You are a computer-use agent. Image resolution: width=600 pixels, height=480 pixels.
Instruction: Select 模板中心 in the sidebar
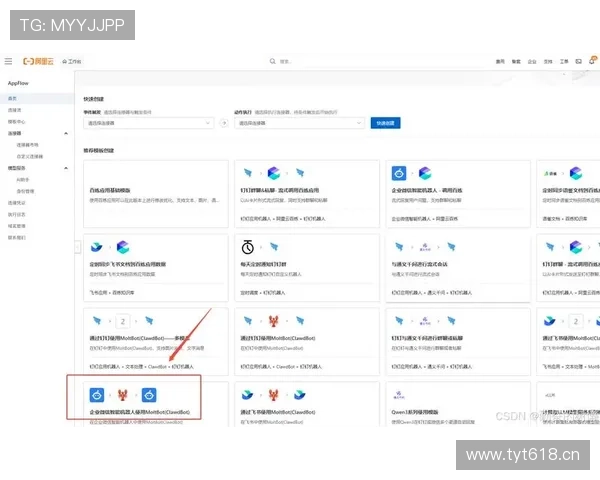coord(16,121)
